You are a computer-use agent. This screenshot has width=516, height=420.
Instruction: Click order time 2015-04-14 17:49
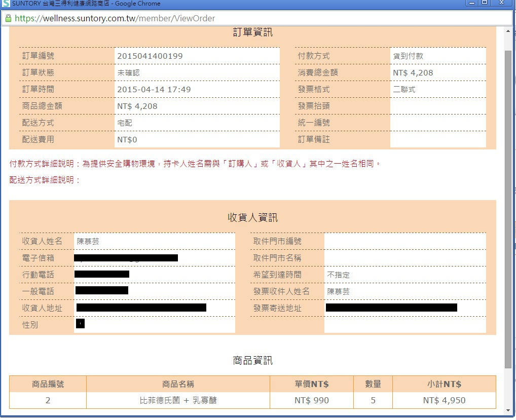pyautogui.click(x=154, y=90)
